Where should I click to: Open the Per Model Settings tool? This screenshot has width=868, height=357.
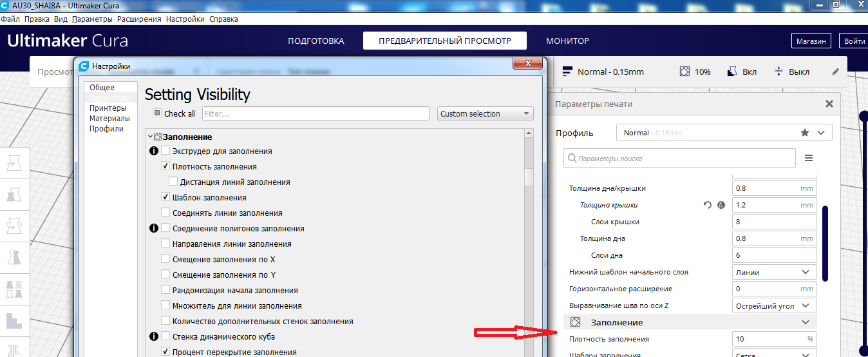pos(14,289)
